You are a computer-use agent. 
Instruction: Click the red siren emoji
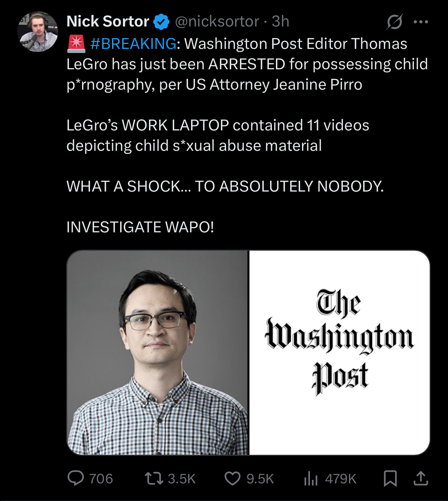pyautogui.click(x=76, y=44)
